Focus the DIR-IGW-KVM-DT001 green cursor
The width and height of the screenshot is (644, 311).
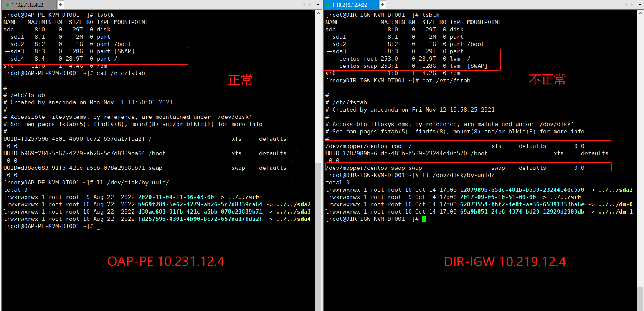pyautogui.click(x=424, y=219)
